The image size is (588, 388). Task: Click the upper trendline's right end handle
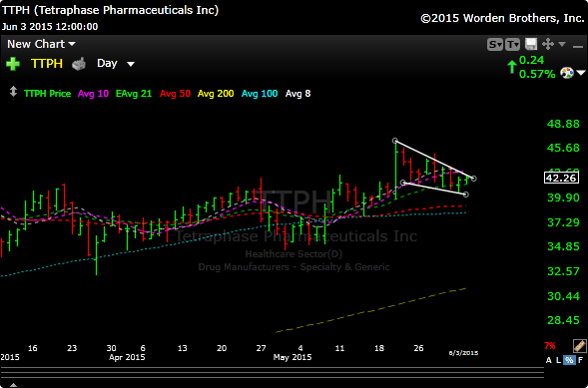pos(474,179)
